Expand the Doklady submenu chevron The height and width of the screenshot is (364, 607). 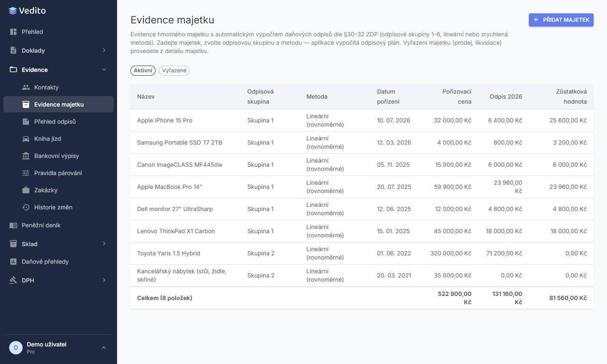pyautogui.click(x=104, y=51)
